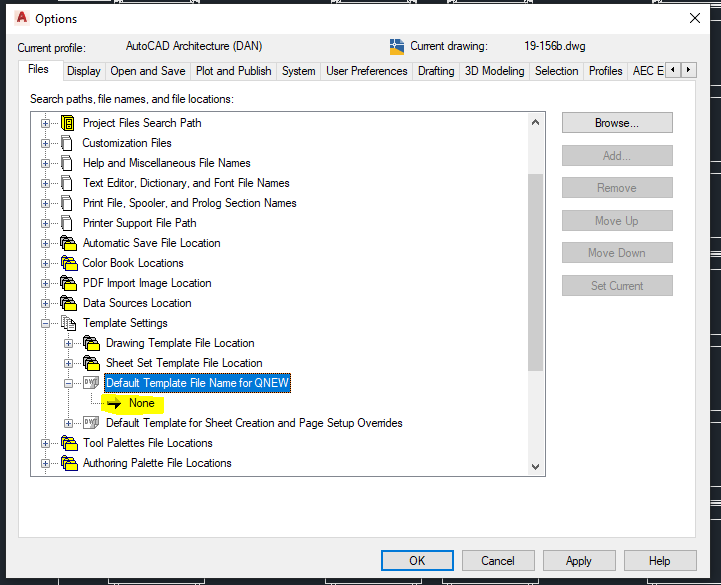The height and width of the screenshot is (585, 721).
Task: Expand Sheet Set Template File Location node
Action: coord(68,363)
